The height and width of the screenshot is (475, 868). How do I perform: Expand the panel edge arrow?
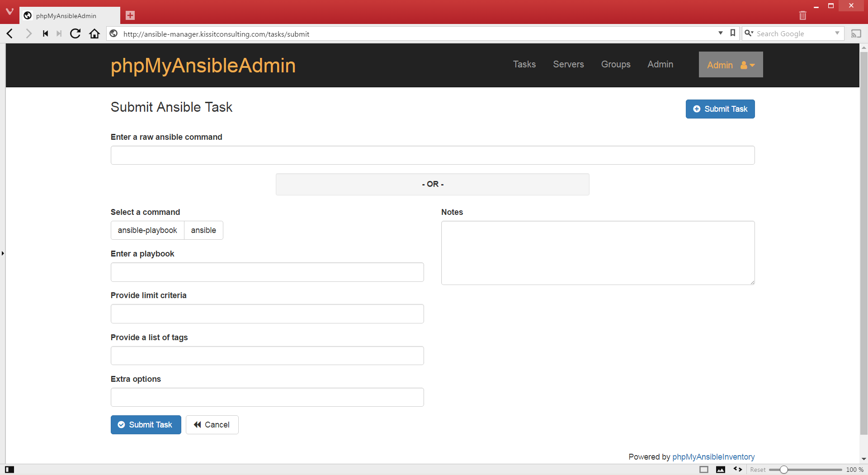coord(3,253)
